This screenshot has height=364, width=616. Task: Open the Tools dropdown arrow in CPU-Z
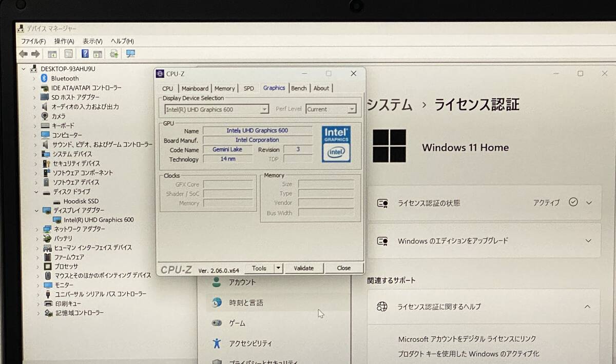(x=278, y=268)
